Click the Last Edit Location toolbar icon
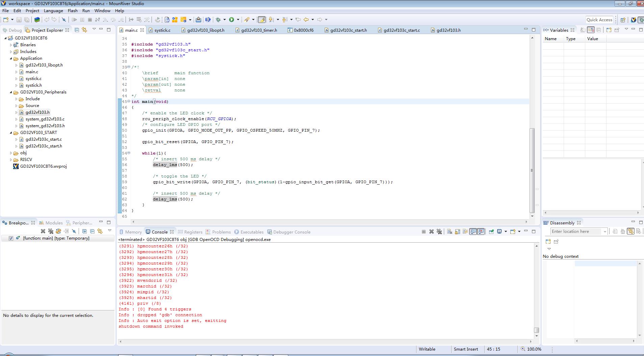 point(298,20)
